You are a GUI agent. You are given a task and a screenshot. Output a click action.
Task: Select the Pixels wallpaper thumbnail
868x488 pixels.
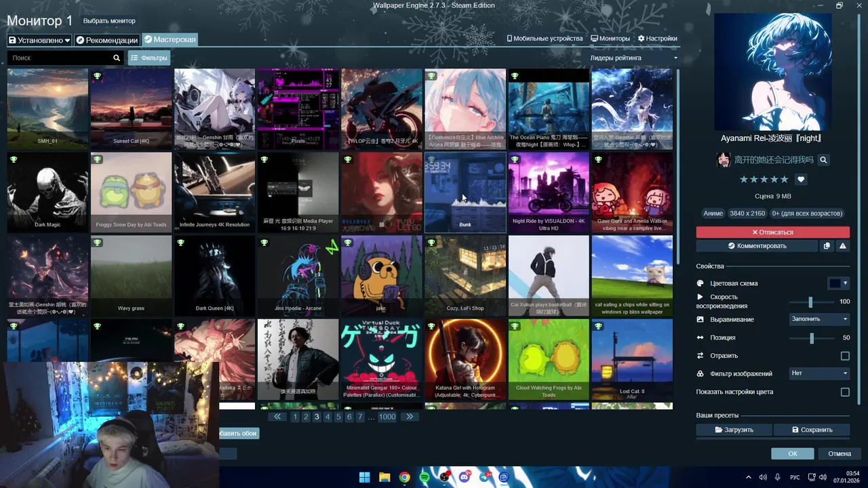point(298,108)
